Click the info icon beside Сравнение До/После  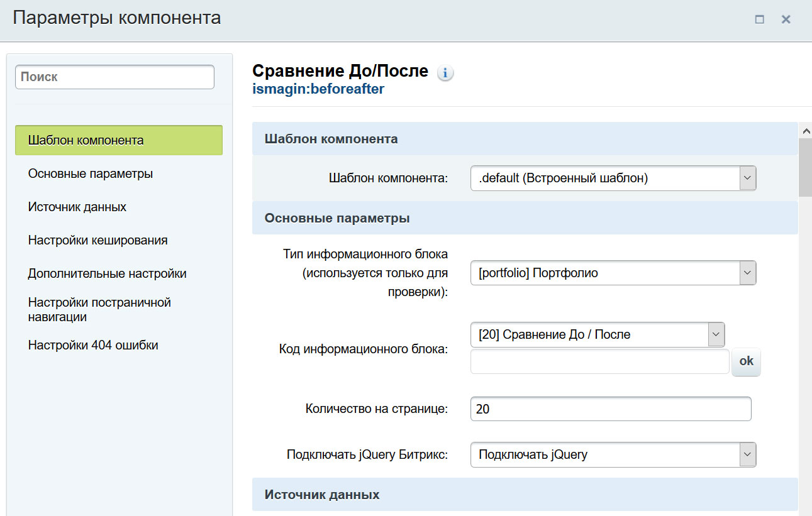click(x=445, y=74)
